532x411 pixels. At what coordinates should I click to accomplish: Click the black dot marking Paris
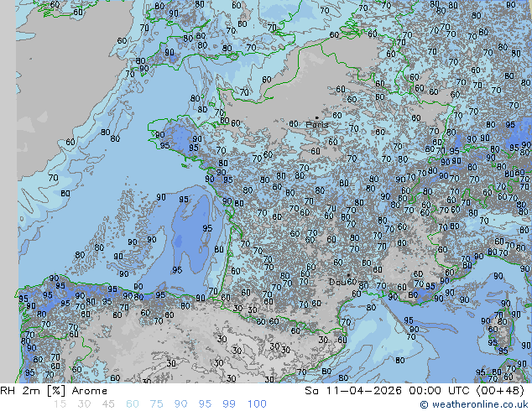pyautogui.click(x=316, y=117)
